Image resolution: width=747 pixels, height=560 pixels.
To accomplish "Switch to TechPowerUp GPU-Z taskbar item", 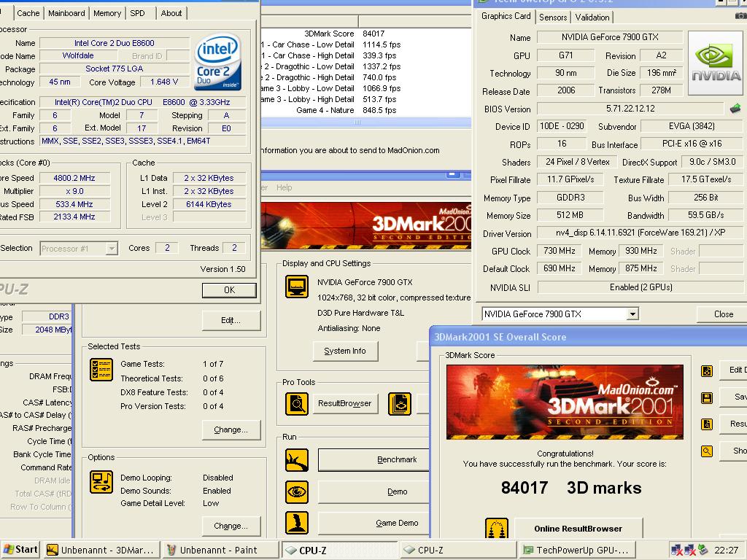I will 576,550.
